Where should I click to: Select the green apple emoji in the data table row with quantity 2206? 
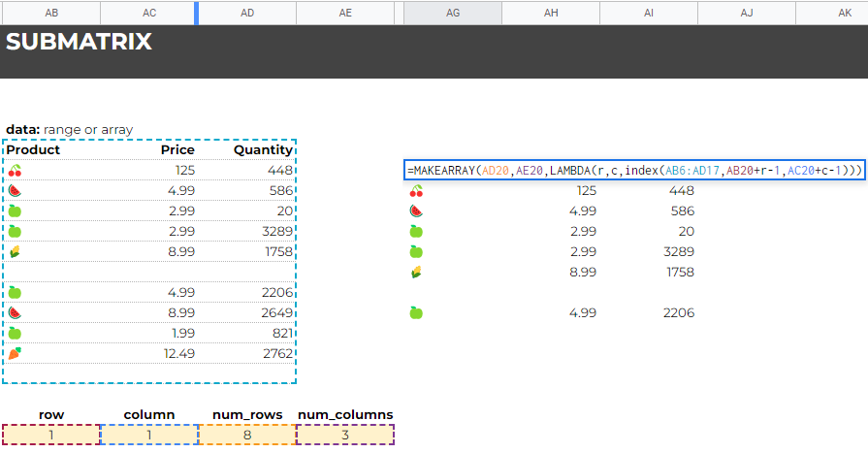(15, 292)
